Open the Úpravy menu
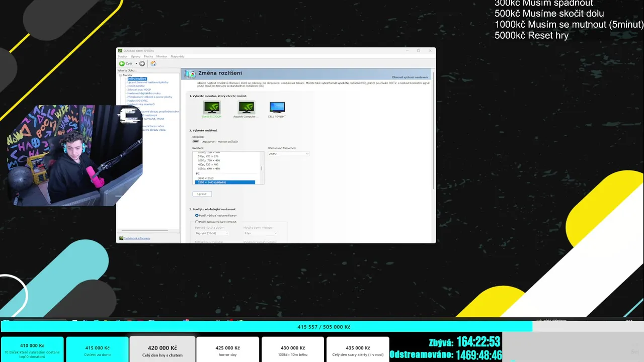The width and height of the screenshot is (644, 362). point(135,56)
